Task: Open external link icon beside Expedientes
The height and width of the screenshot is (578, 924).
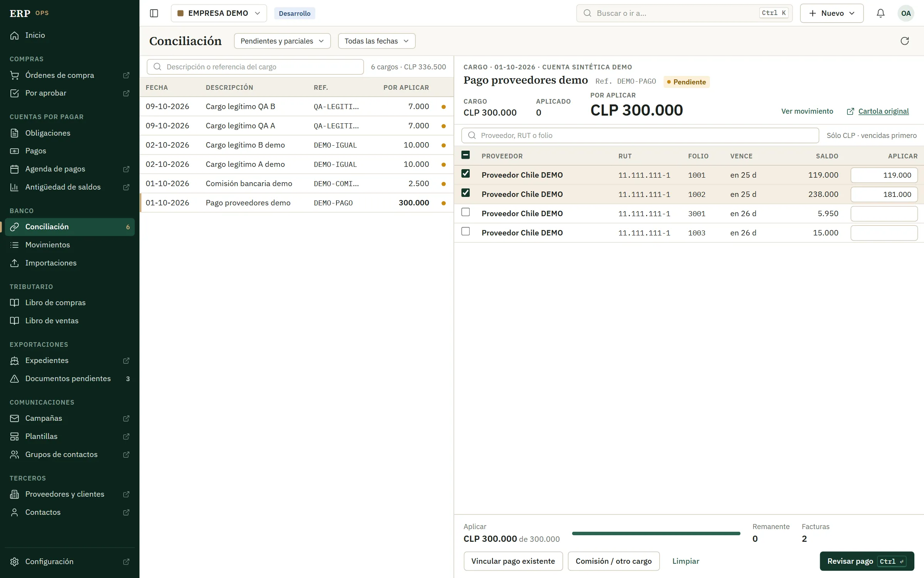Action: click(x=126, y=361)
